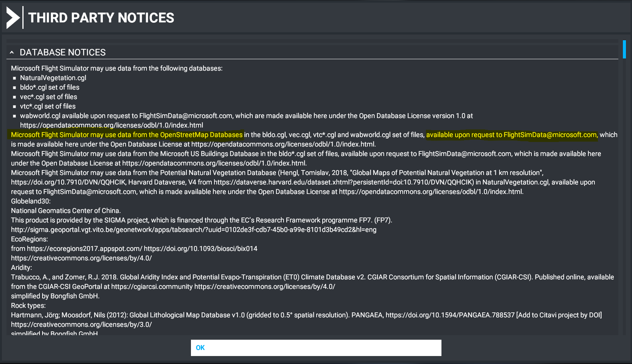Click the 'EcoRegions:' label
632x364 pixels.
[x=30, y=239]
